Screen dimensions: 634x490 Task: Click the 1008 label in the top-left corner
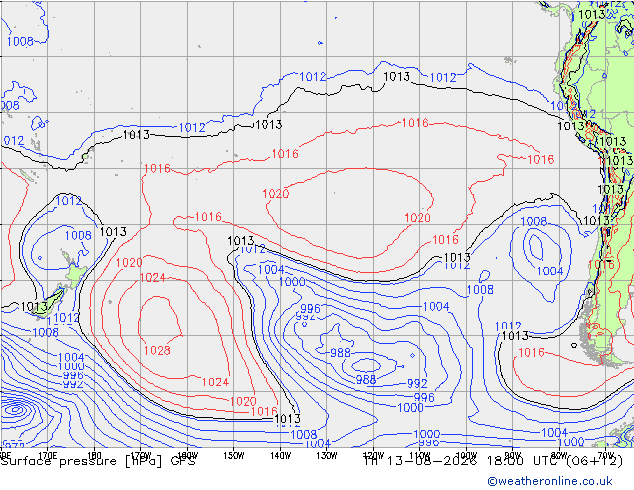(20, 41)
